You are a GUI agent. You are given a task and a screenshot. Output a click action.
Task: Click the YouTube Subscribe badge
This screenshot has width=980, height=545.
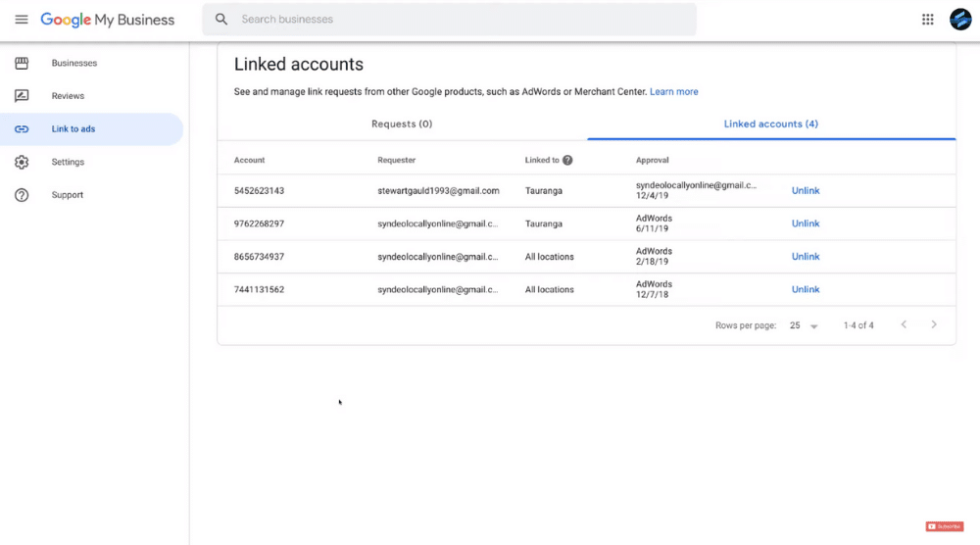click(x=945, y=526)
